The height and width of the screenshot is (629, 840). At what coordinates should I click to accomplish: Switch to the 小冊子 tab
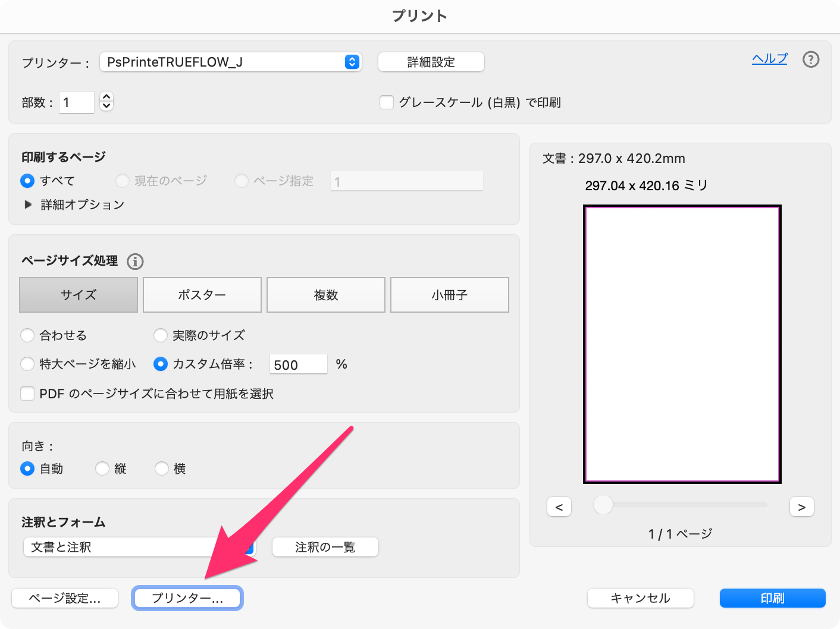click(449, 294)
